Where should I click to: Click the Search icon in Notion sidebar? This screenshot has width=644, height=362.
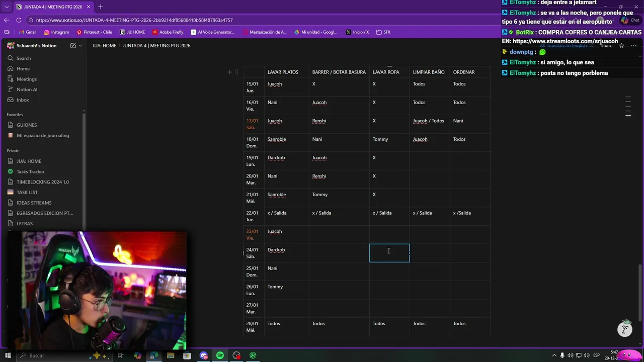tap(11, 58)
